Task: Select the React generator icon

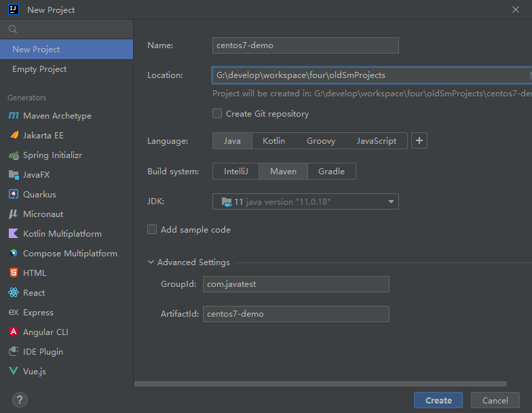Action: (14, 293)
